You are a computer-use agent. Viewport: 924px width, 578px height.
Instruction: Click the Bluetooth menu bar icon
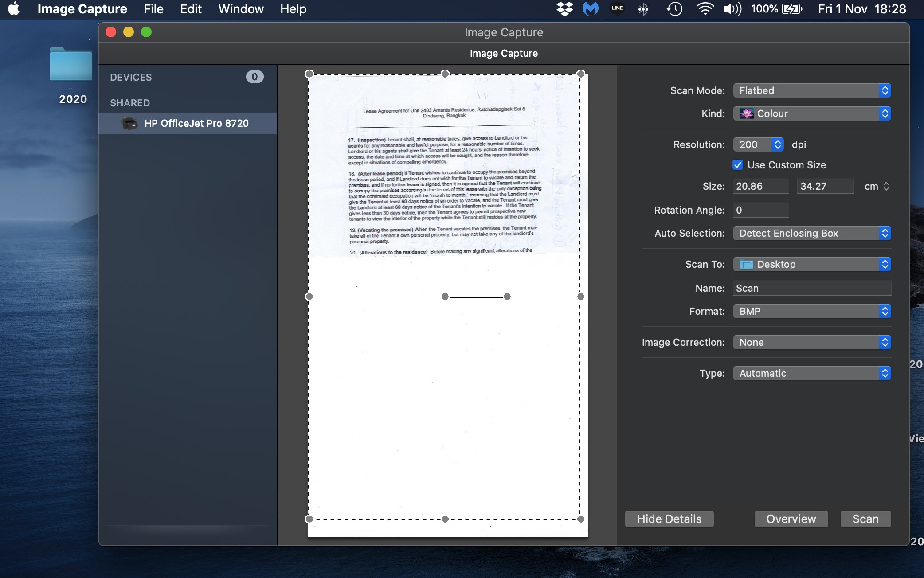pyautogui.click(x=643, y=9)
